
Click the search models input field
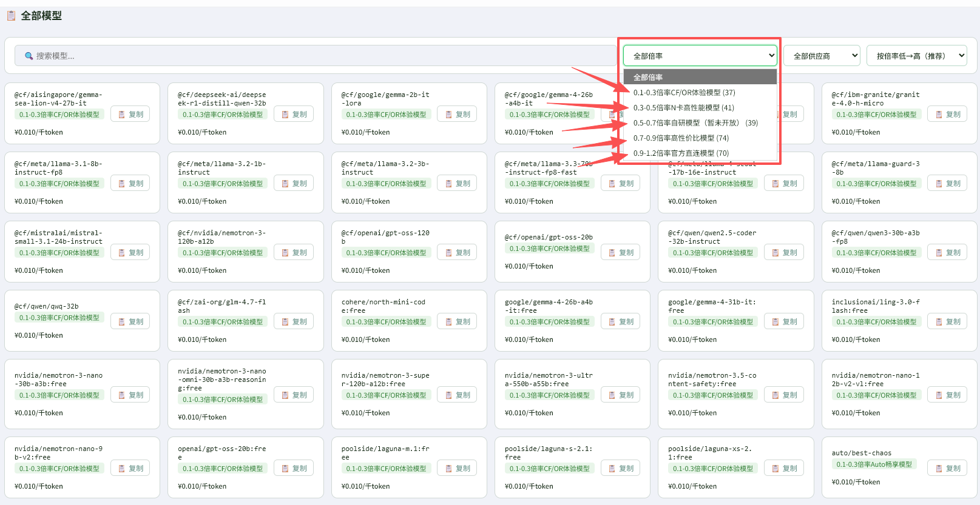[316, 56]
